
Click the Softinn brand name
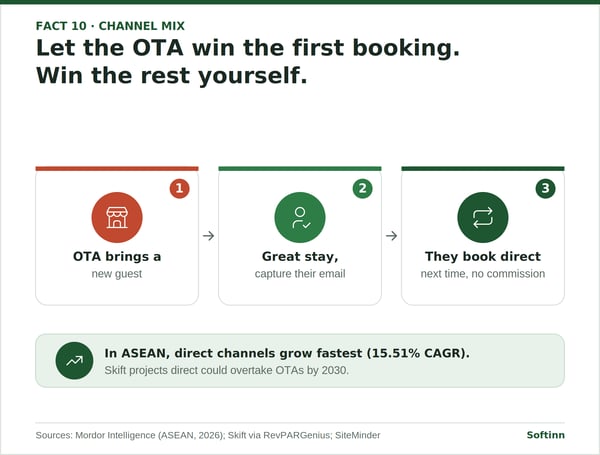pos(546,435)
